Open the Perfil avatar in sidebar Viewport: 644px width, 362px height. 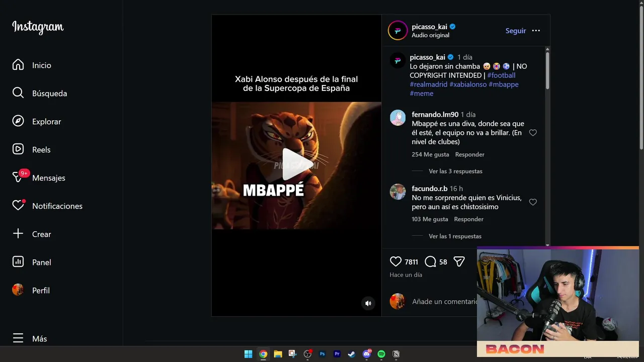18,290
